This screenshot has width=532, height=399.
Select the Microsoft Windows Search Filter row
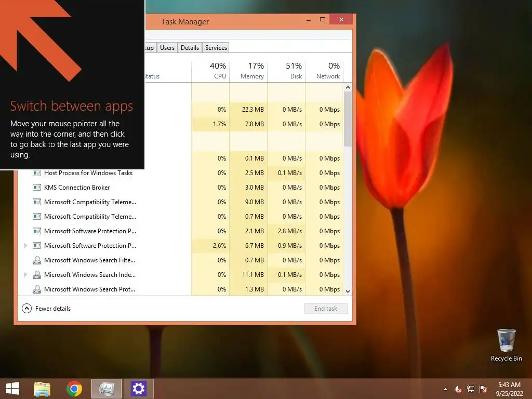pos(180,260)
